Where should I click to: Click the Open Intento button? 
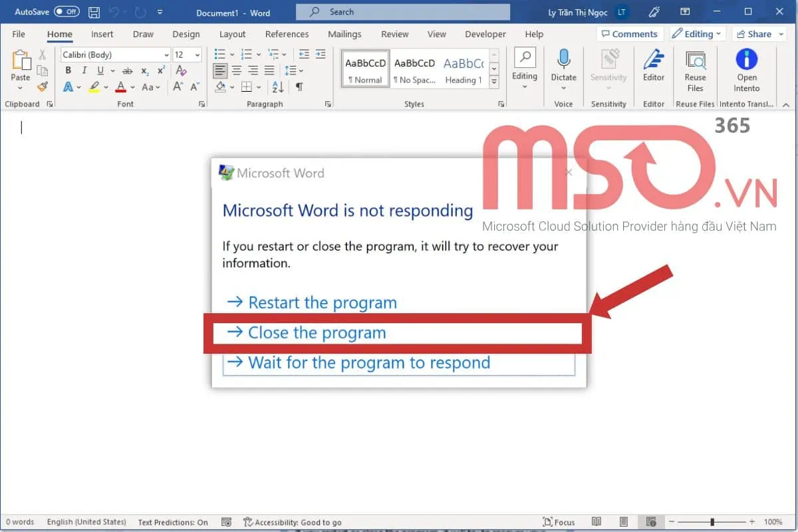point(747,70)
